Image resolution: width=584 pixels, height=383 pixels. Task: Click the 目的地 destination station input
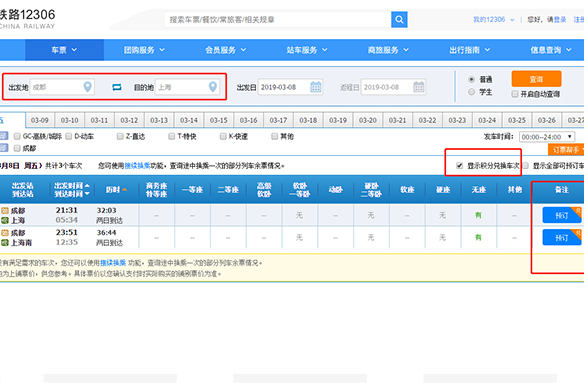(x=187, y=87)
